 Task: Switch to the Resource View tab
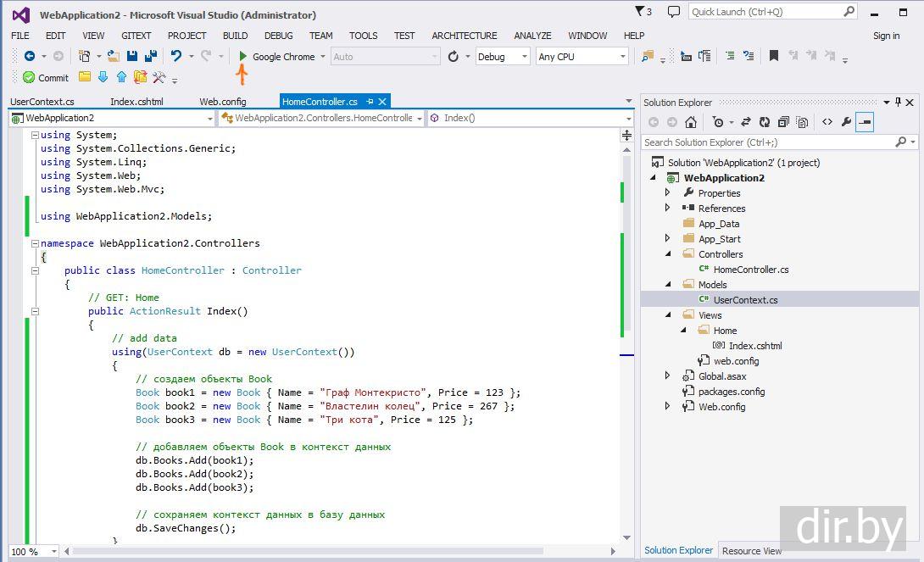[x=751, y=551]
